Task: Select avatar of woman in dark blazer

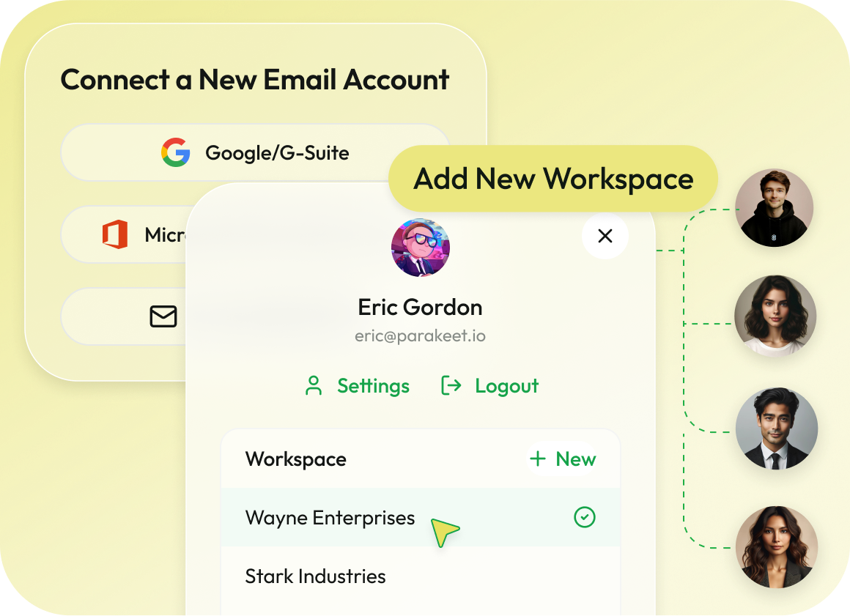Action: click(776, 547)
